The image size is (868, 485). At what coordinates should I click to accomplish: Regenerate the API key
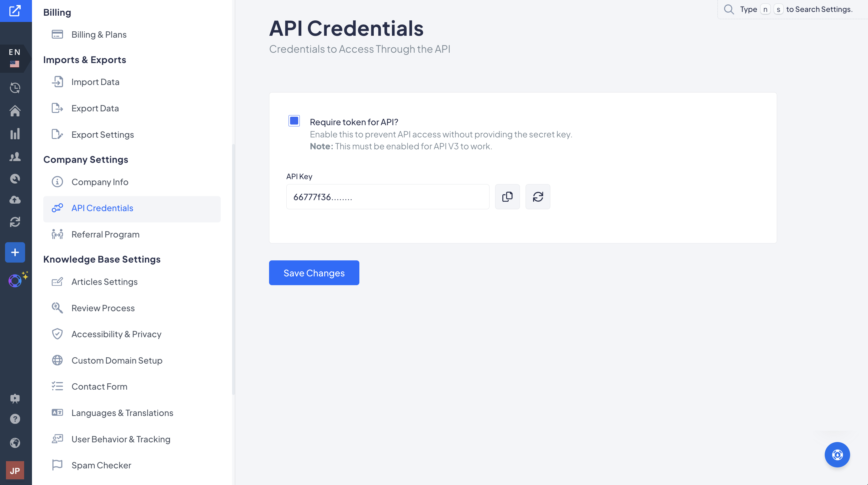538,196
